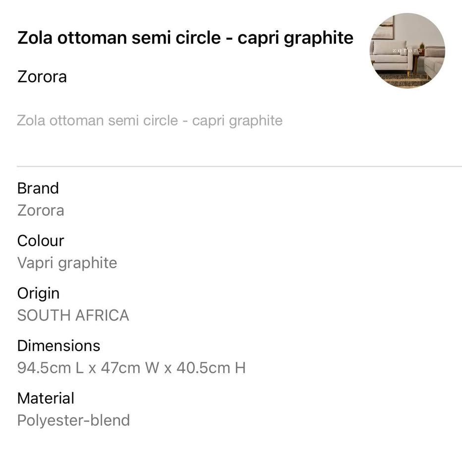Click the horizontal divider line
The image size is (462, 476).
coord(239,167)
